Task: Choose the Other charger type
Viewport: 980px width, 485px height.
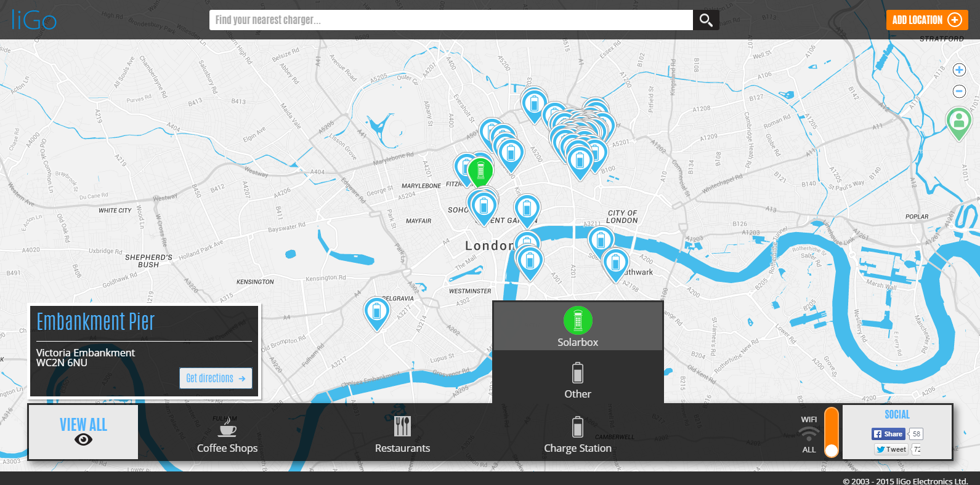Action: [x=578, y=380]
